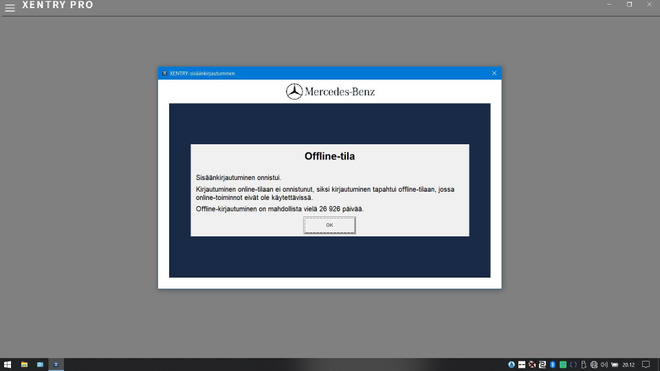Restore down the XENTRY PRO window

point(629,5)
